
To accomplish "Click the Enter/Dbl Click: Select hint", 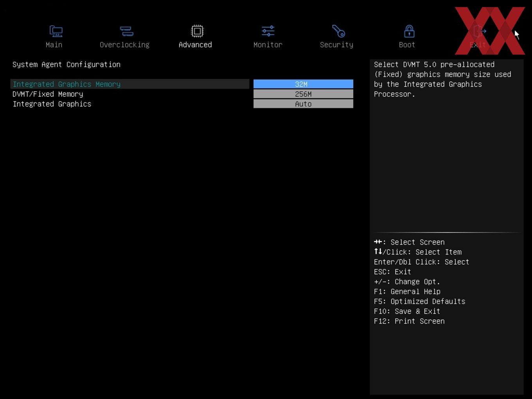I will (421, 262).
